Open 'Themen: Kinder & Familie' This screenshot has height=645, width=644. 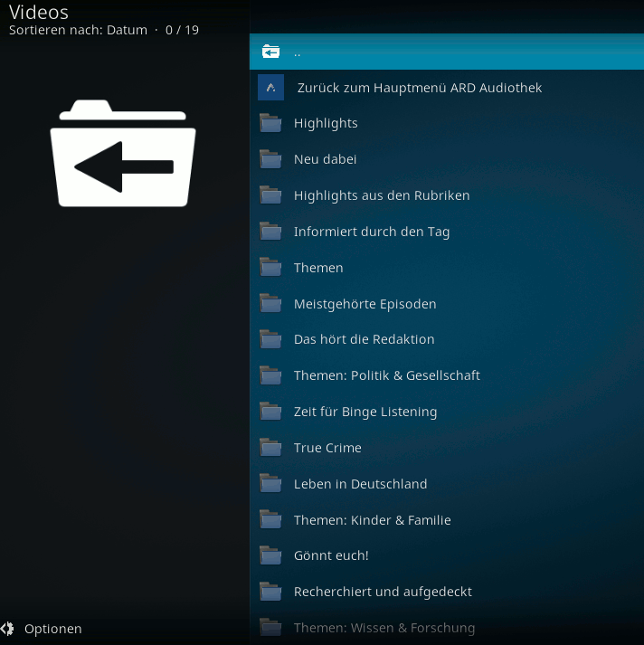(x=372, y=520)
